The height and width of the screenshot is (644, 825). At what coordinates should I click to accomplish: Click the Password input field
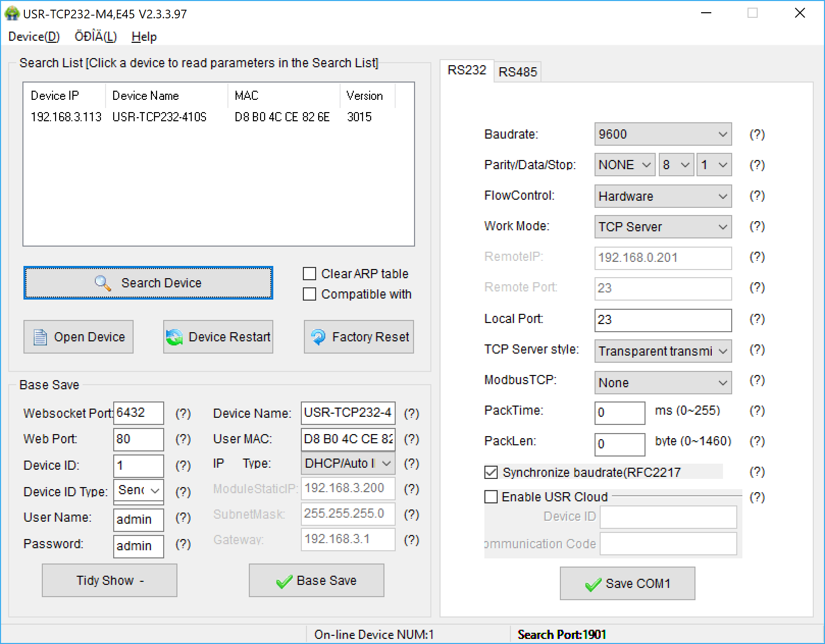[139, 546]
